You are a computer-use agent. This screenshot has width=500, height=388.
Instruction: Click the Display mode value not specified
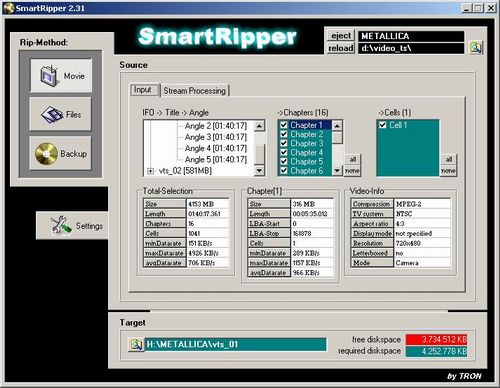click(422, 233)
